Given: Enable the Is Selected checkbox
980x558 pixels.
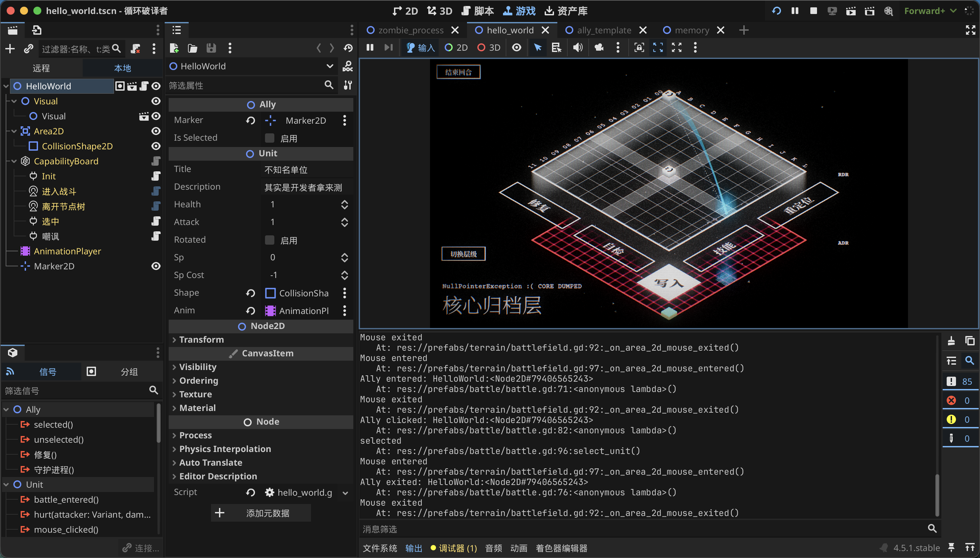Looking at the screenshot, I should (x=270, y=138).
